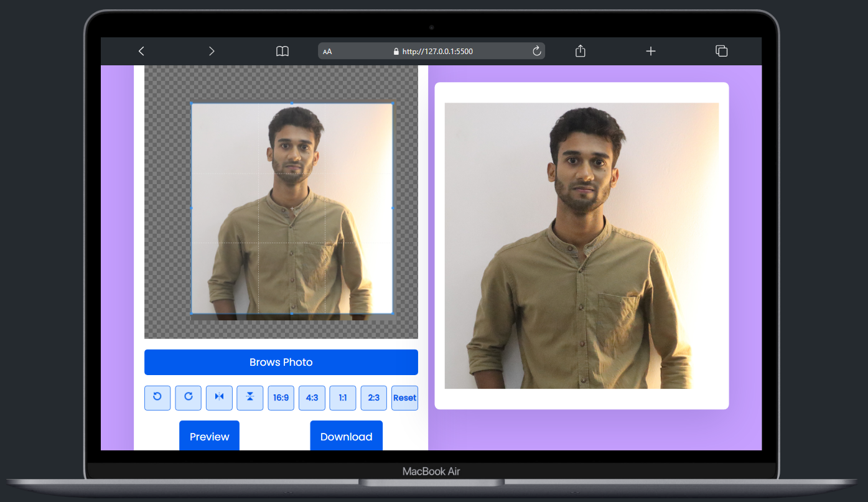
Task: Click the crop box center crosshair
Action: click(292, 208)
